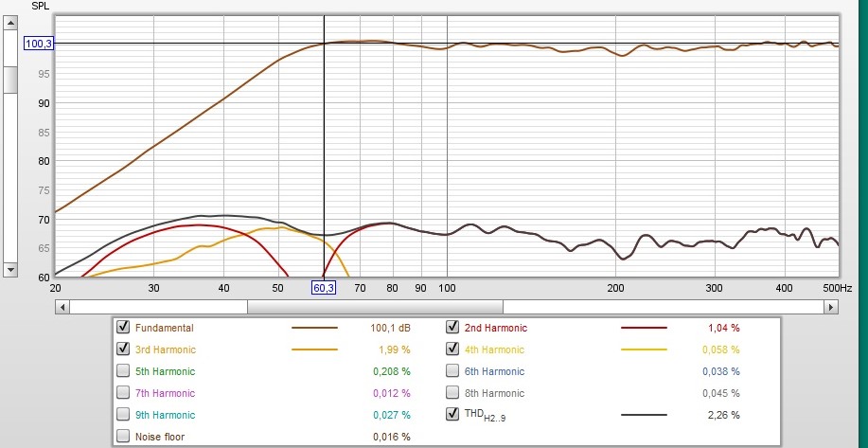
Task: Click the 0,038 % sixth harmonic value
Action: (720, 371)
